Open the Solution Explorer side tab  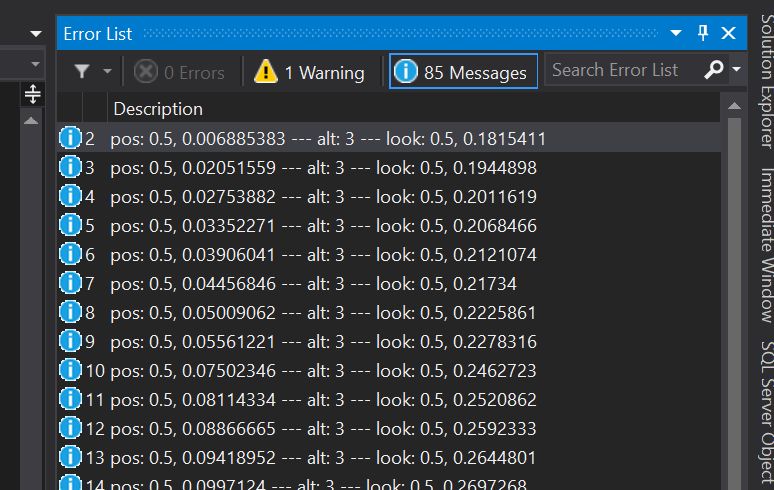(x=766, y=81)
